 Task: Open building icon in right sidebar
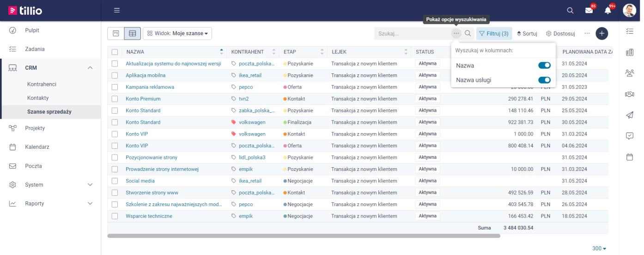pyautogui.click(x=629, y=52)
